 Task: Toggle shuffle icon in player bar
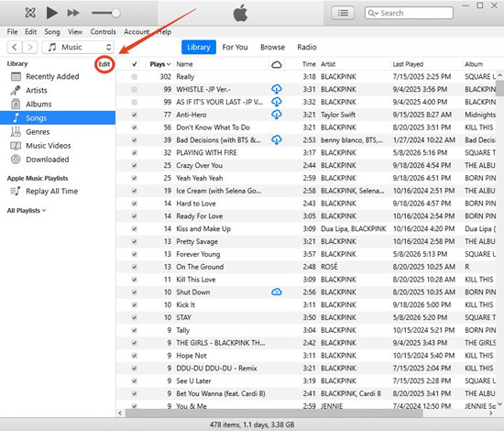pos(30,13)
